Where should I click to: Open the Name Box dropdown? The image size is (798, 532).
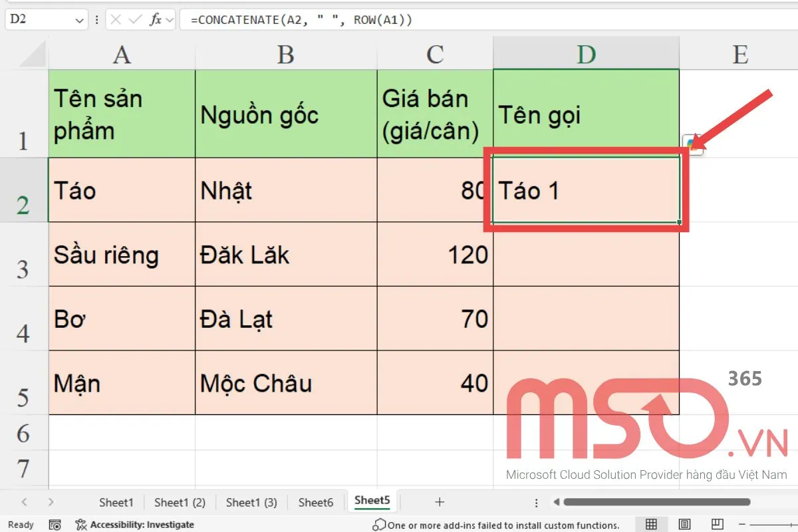(x=80, y=20)
